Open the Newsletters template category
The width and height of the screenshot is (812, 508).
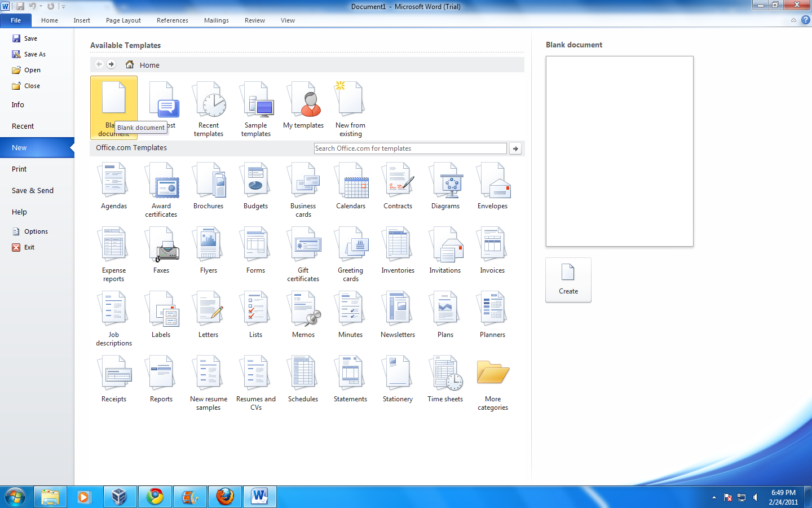(x=398, y=314)
